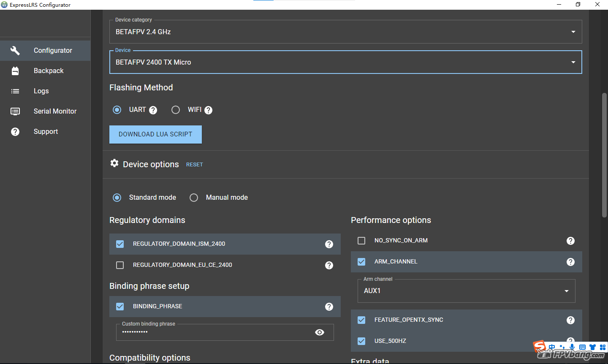Toggle the BINDING_PHRASE checkbox
The height and width of the screenshot is (364, 608).
pos(120,307)
